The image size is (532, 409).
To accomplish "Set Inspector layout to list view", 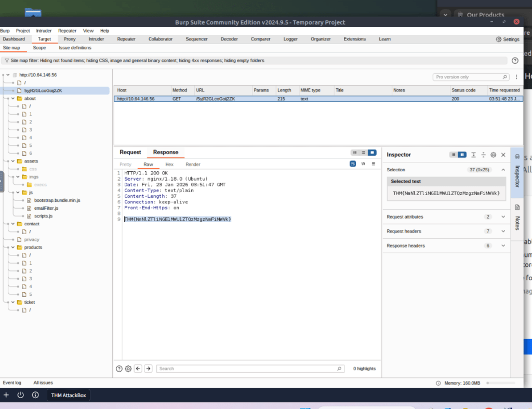I will [x=453, y=155].
